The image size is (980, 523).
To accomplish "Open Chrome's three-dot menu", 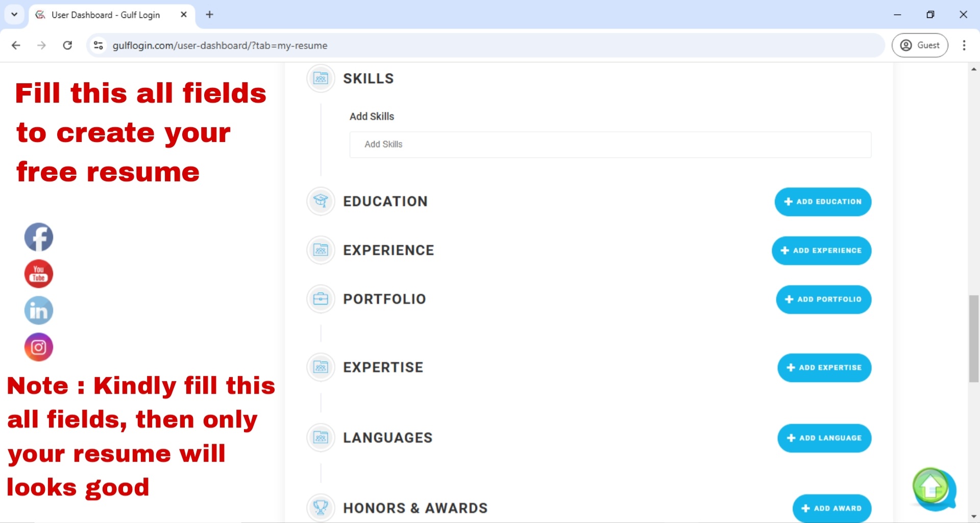I will (x=964, y=45).
